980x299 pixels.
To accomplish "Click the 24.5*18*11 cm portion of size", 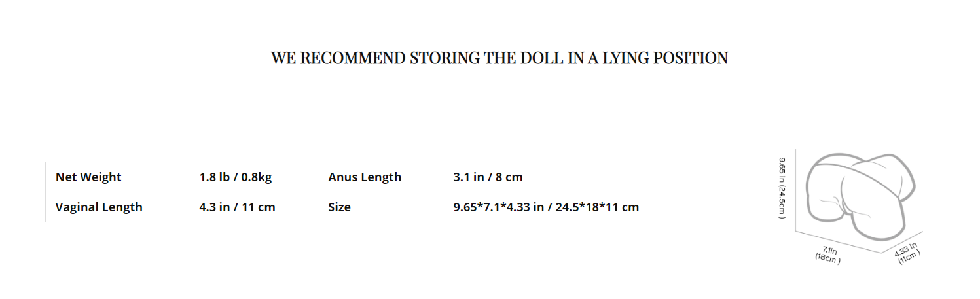I will click(x=596, y=207).
